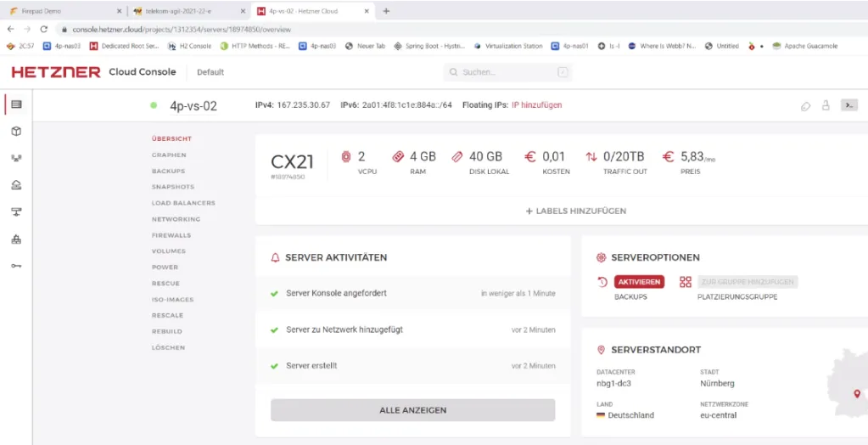
Task: Open the Apache Guacamole bookmark
Action: tap(805, 46)
